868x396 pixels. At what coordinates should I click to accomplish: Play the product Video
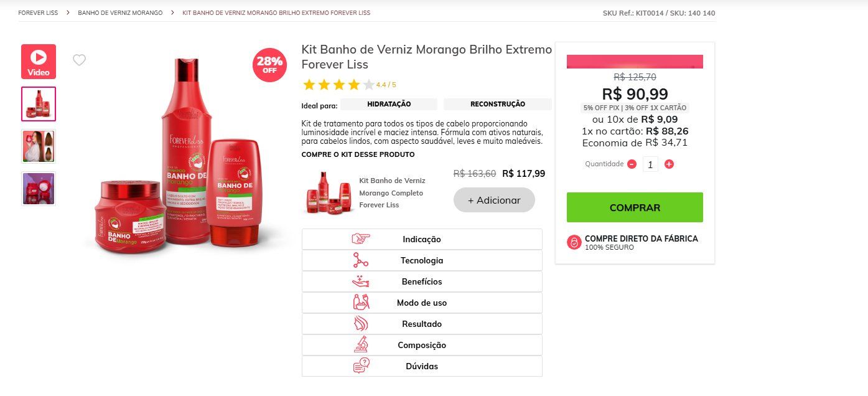point(39,62)
